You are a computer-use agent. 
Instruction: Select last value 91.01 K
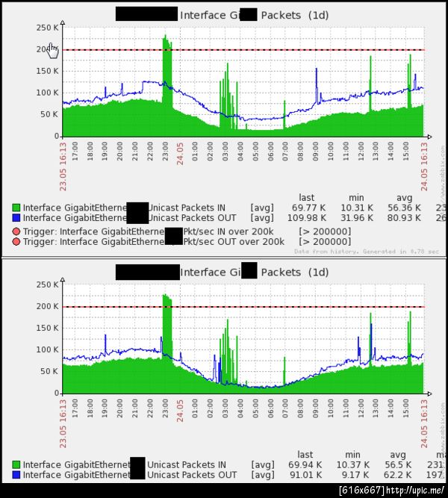(x=305, y=475)
